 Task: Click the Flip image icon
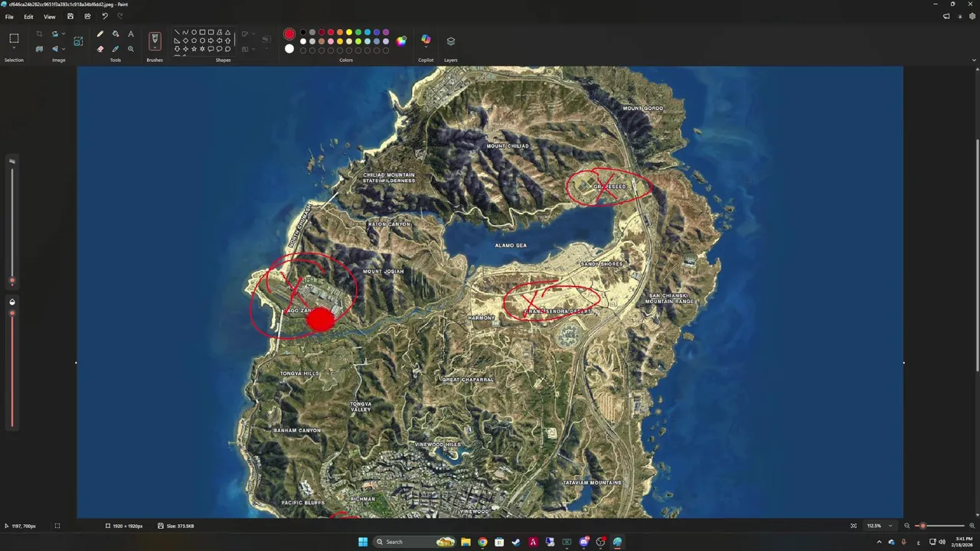[55, 49]
